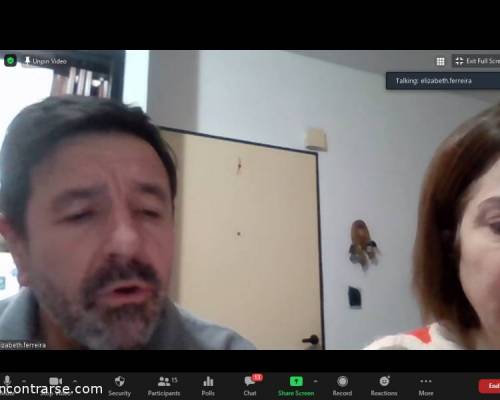Click the green Share Screen button
The image size is (500, 400).
click(x=296, y=386)
